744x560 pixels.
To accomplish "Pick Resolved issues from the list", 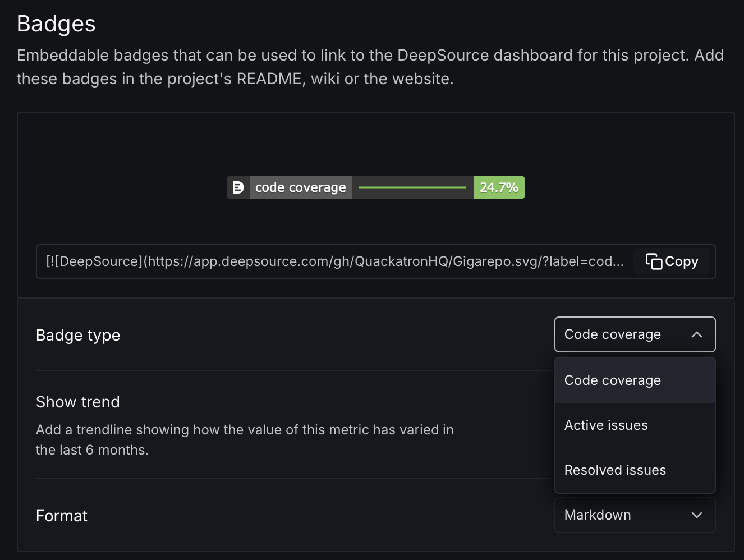I will [x=615, y=470].
